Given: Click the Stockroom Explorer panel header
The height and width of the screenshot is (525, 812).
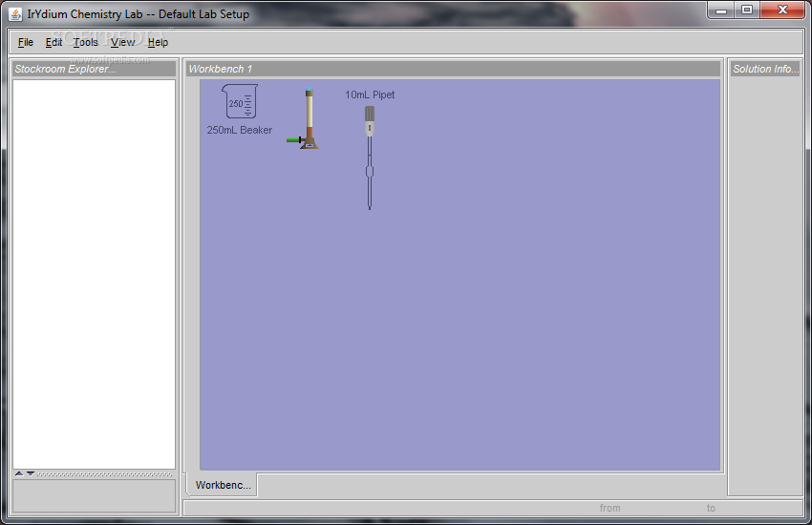Looking at the screenshot, I should pos(94,69).
